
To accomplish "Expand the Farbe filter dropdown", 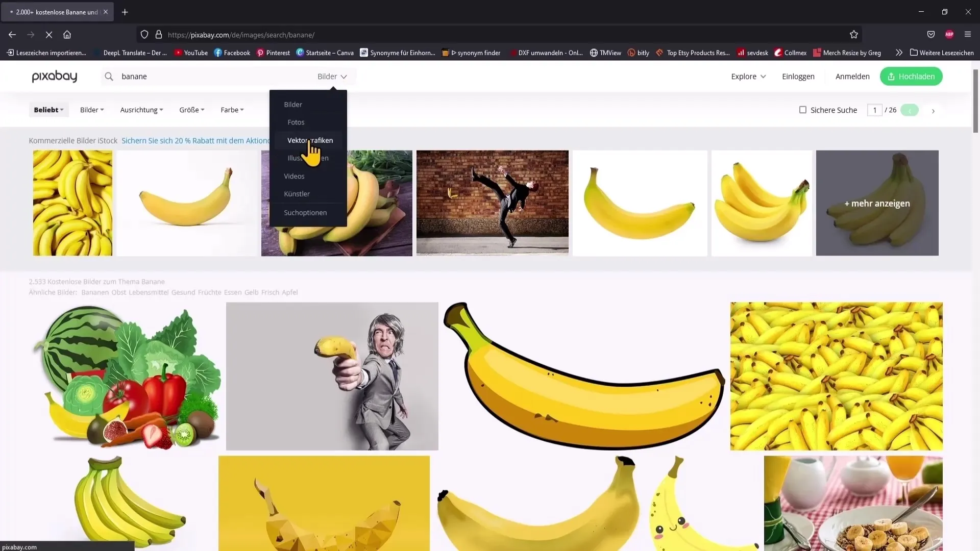I will (232, 110).
